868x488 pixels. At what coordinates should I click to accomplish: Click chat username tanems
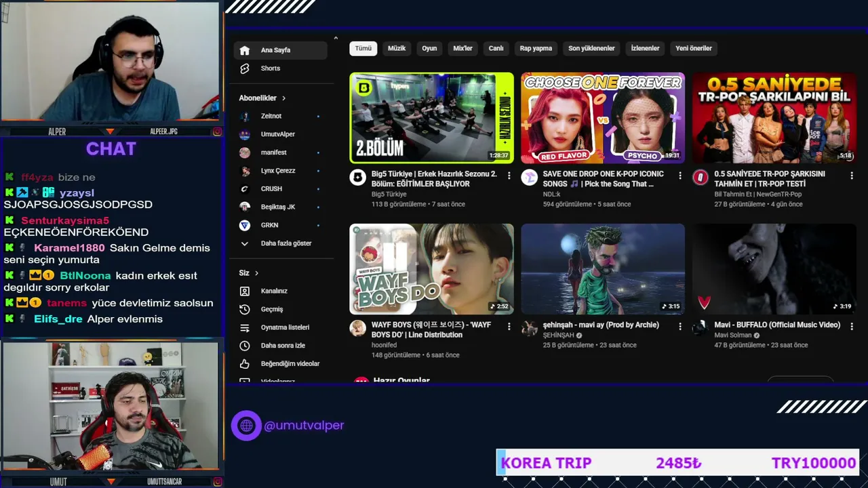[x=67, y=303]
